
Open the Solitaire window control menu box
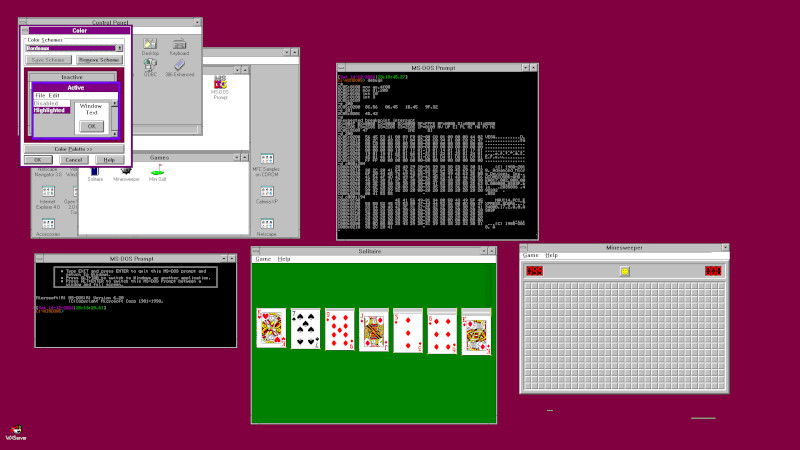coord(256,250)
